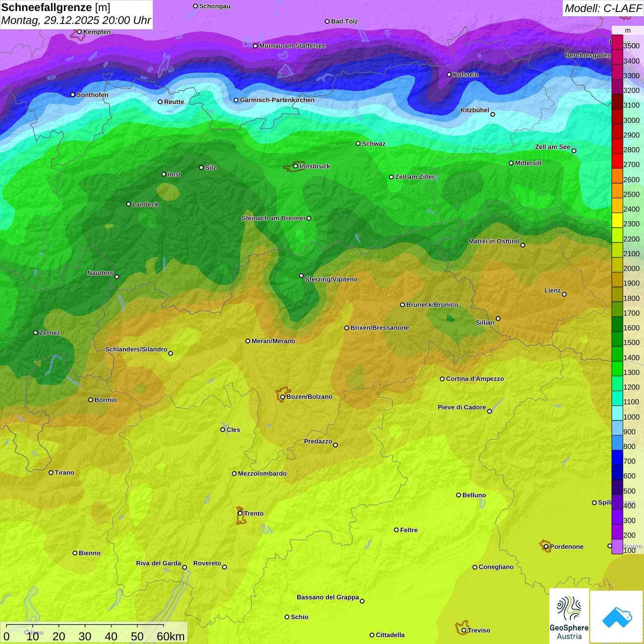This screenshot has height=644, width=644.
Task: Click the Pieve di Cadore label
Action: click(461, 407)
